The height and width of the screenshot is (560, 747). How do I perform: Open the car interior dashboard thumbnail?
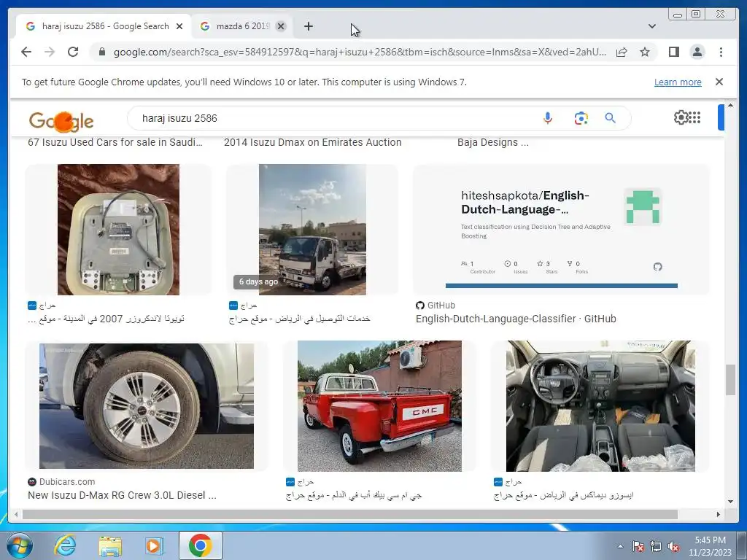click(x=600, y=405)
